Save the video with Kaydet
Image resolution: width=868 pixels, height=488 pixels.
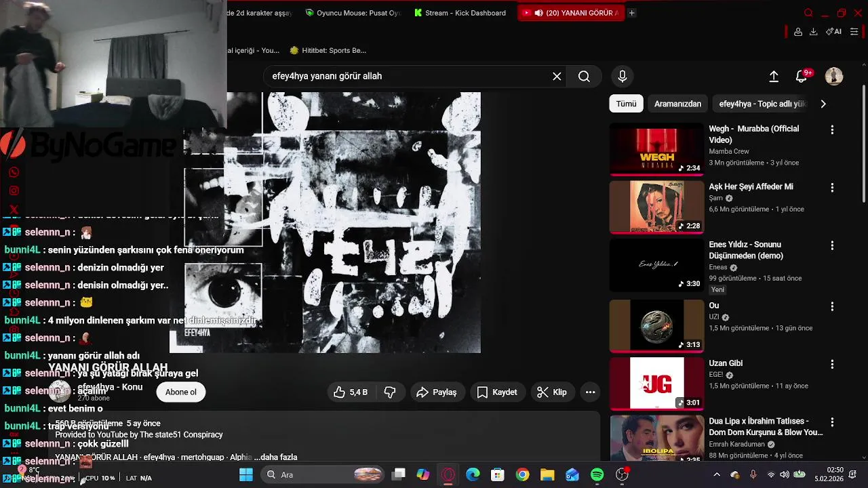497,392
